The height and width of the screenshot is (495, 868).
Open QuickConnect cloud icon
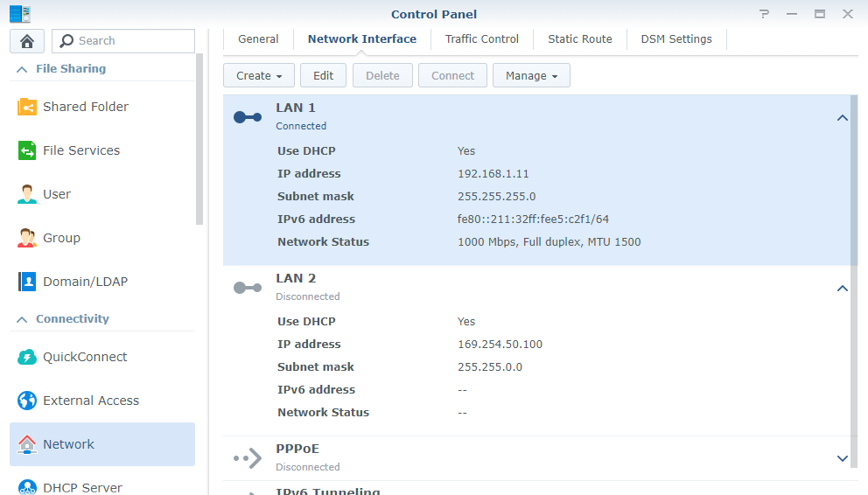pyautogui.click(x=27, y=357)
